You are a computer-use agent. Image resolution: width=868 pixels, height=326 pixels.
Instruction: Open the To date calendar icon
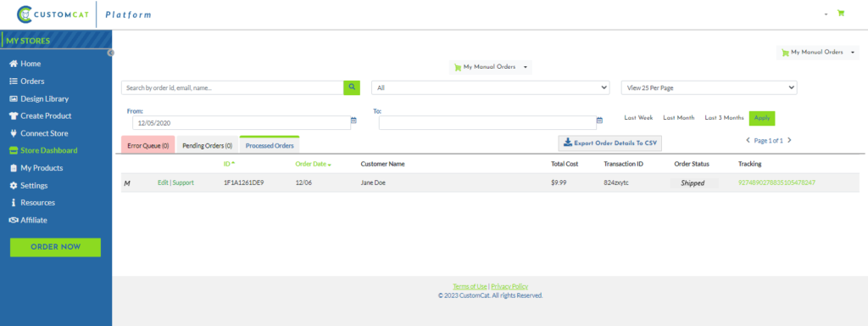pyautogui.click(x=599, y=120)
